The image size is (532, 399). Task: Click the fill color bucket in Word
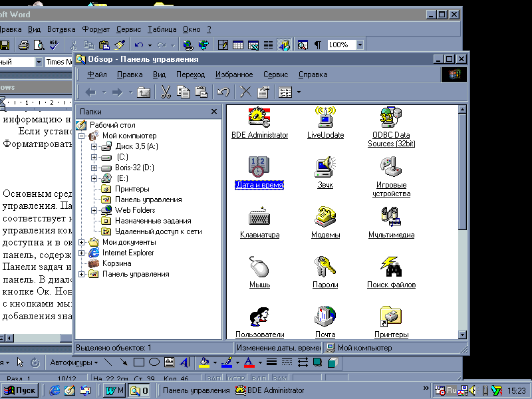pos(204,362)
